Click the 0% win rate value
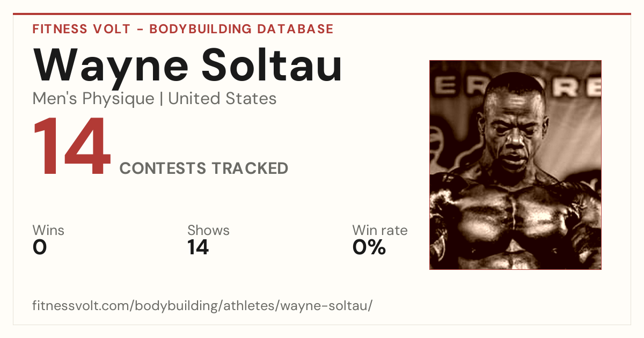Image resolution: width=644 pixels, height=338 pixels. (369, 247)
